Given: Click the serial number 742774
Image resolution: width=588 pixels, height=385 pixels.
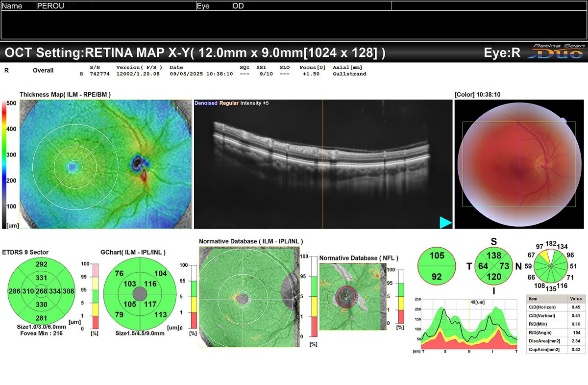Looking at the screenshot, I should coord(99,74).
